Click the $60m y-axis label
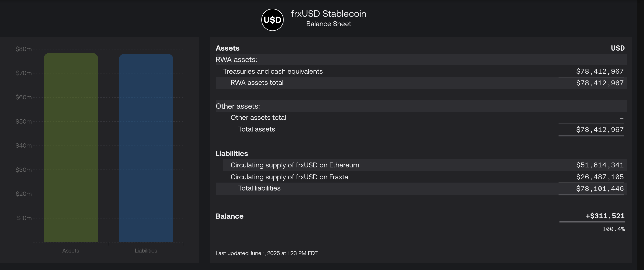 pyautogui.click(x=24, y=97)
